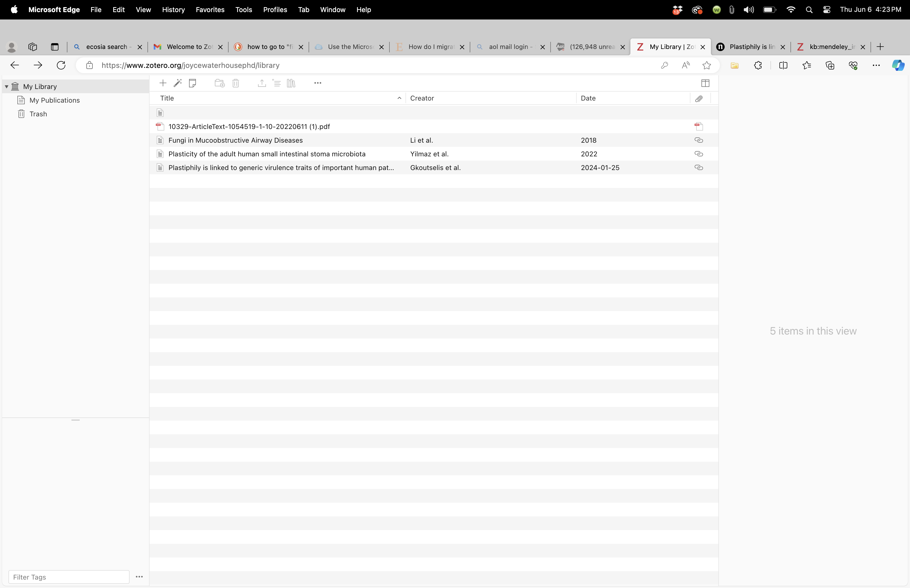Click the Export upload-arrow icon
The width and height of the screenshot is (910, 588).
261,83
